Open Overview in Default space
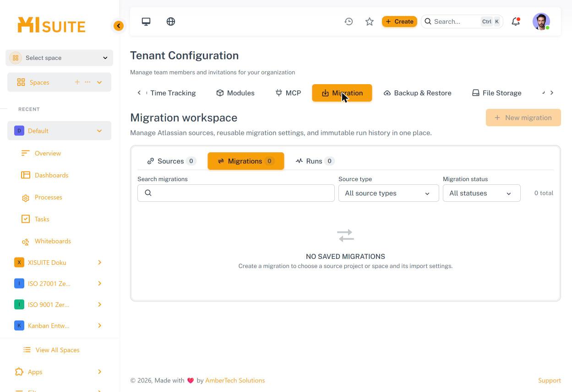572x392 pixels. tap(48, 153)
